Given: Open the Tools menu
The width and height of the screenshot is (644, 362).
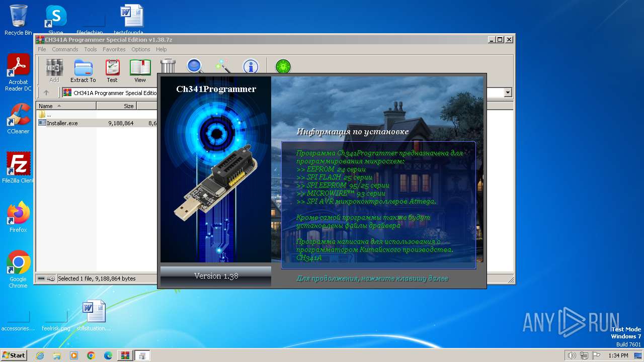Looking at the screenshot, I should point(91,49).
